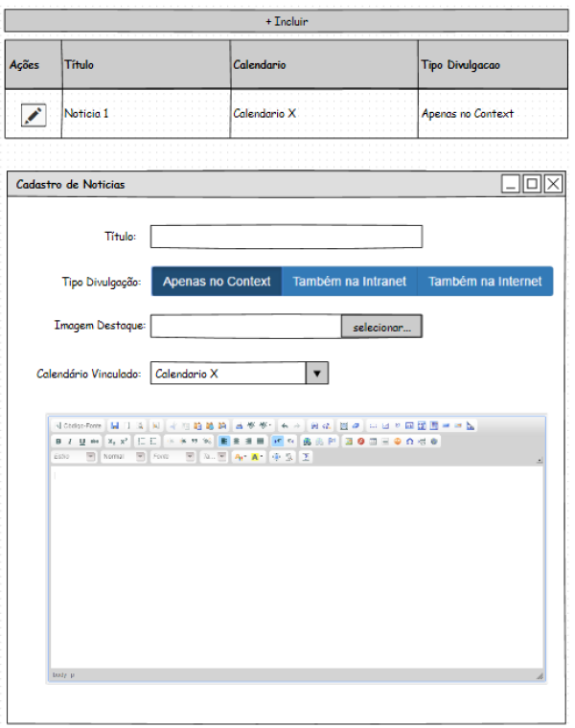Viewport: 575px width, 728px height.
Task: Apply Underline using the editor toolbar
Action: tap(81, 442)
